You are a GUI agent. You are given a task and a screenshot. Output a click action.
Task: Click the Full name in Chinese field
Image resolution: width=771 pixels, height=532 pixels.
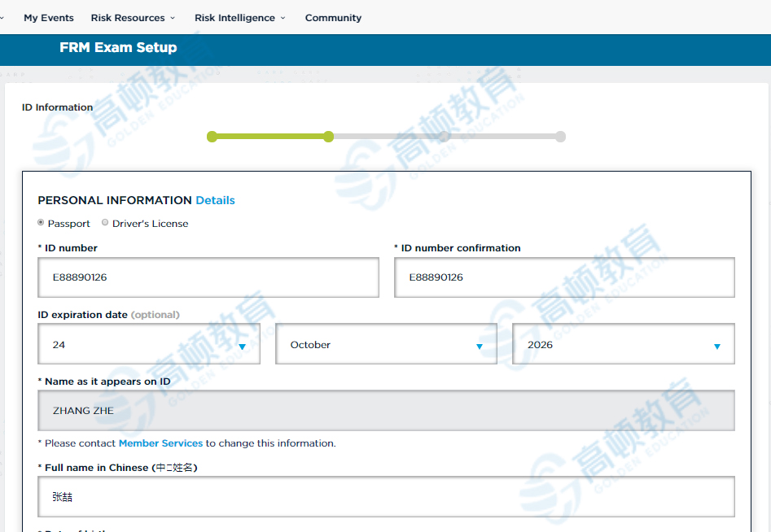click(387, 497)
